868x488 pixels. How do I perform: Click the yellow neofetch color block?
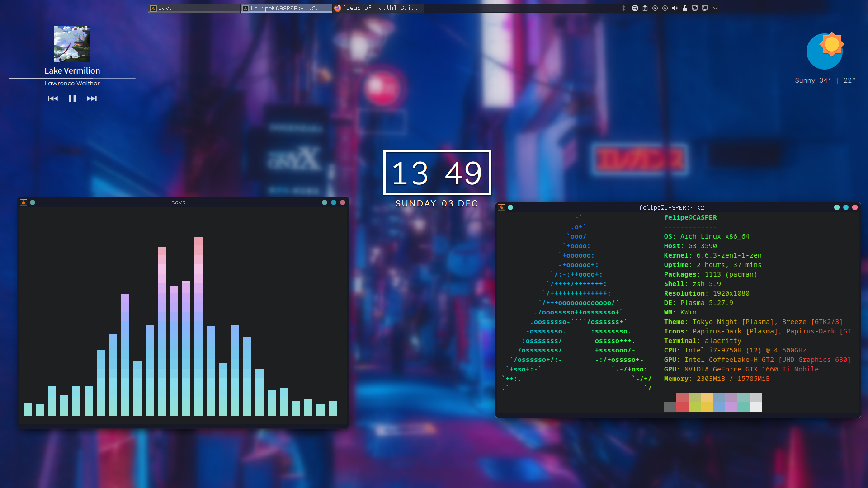pyautogui.click(x=707, y=402)
